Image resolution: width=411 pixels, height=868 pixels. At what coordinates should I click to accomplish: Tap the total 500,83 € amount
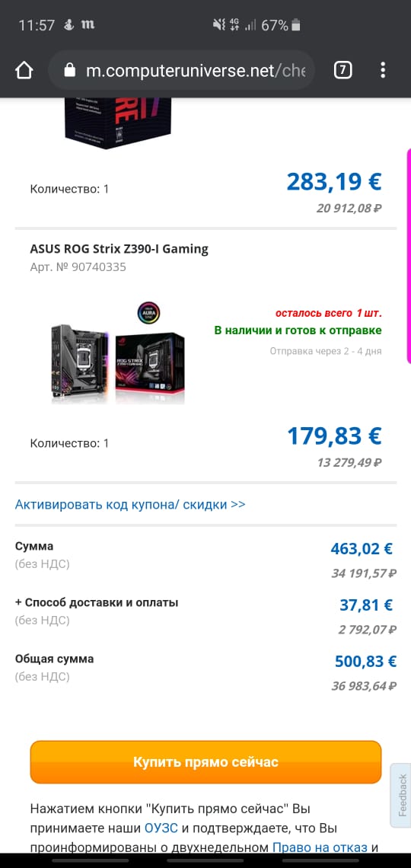(x=366, y=661)
